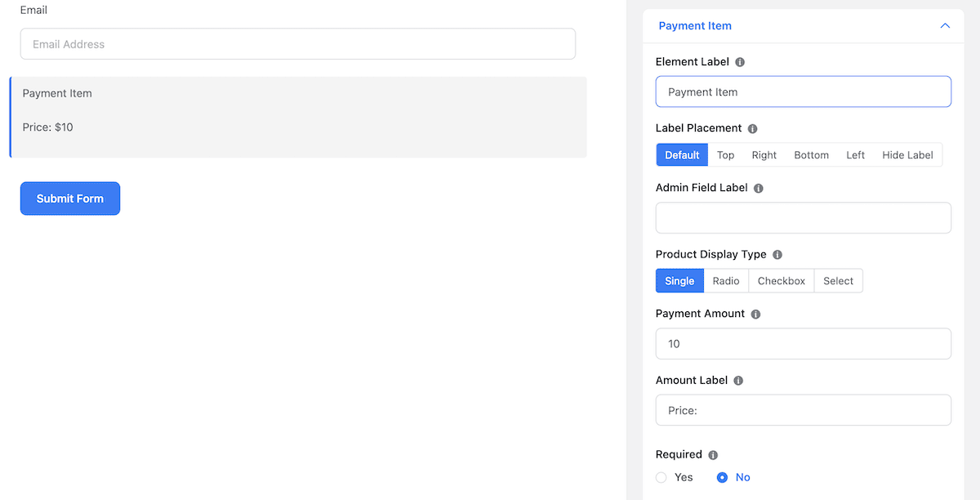This screenshot has width=980, height=500.
Task: Focus the Email Address input field
Action: pos(298,44)
